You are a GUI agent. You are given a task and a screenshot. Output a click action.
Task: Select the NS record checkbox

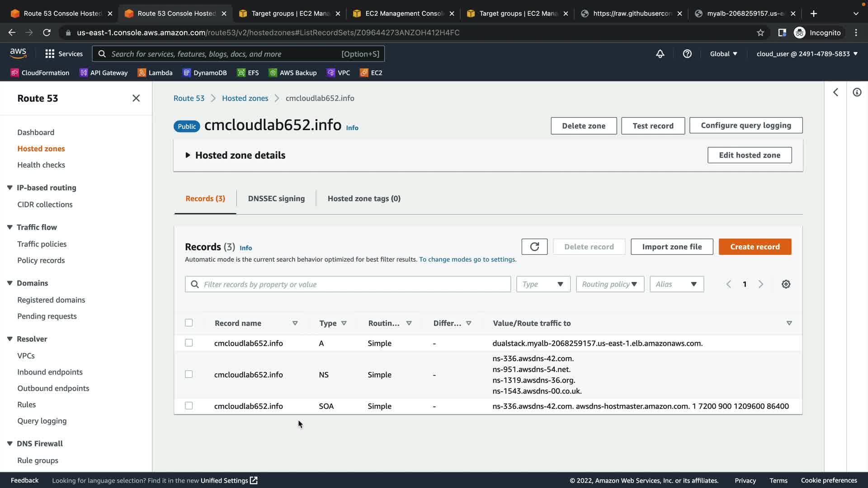[189, 374]
